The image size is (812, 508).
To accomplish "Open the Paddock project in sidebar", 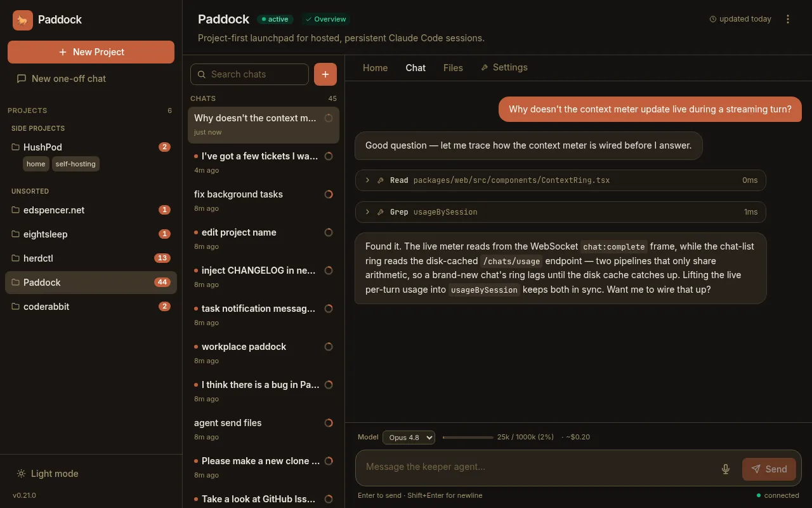I will pos(91,283).
